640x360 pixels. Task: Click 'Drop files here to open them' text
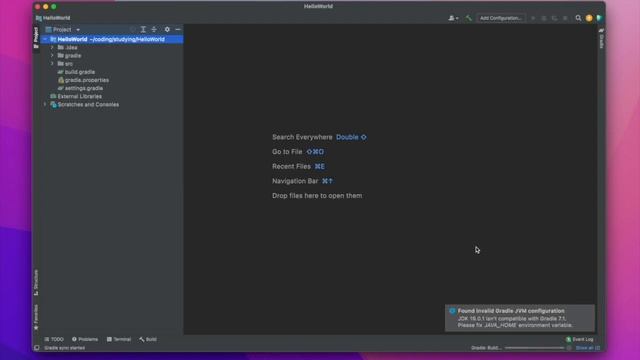click(x=317, y=196)
